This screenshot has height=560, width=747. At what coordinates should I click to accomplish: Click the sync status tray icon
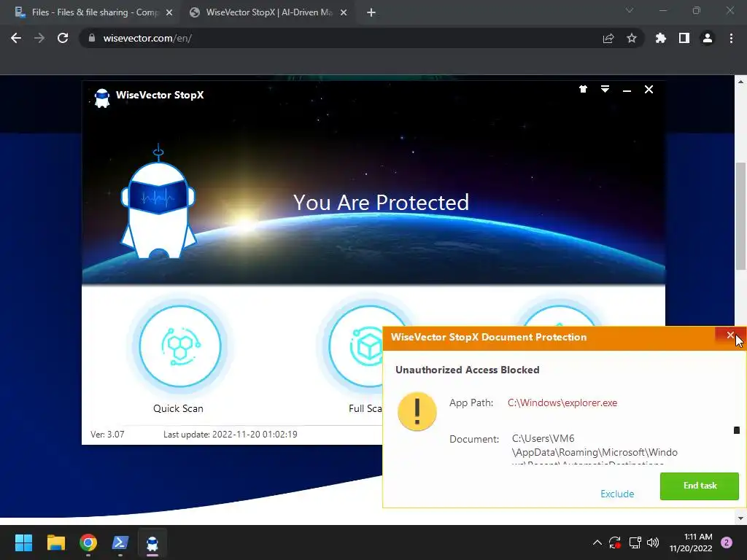(x=615, y=542)
